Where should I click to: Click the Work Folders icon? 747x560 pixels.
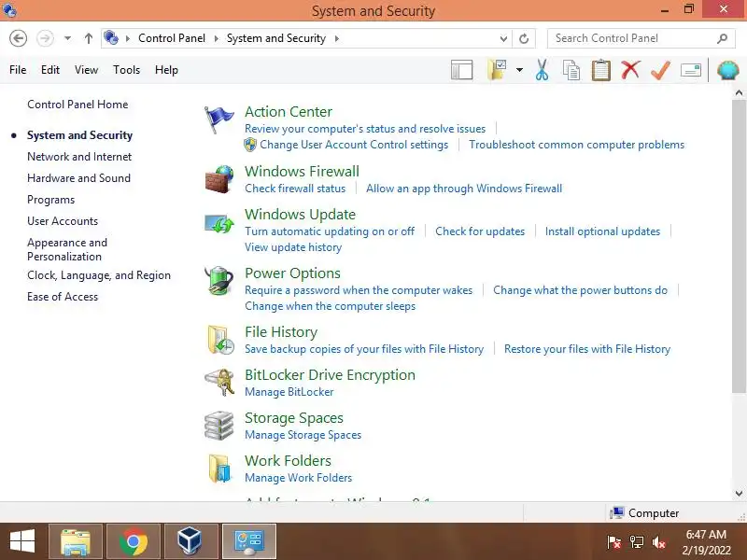(x=219, y=469)
